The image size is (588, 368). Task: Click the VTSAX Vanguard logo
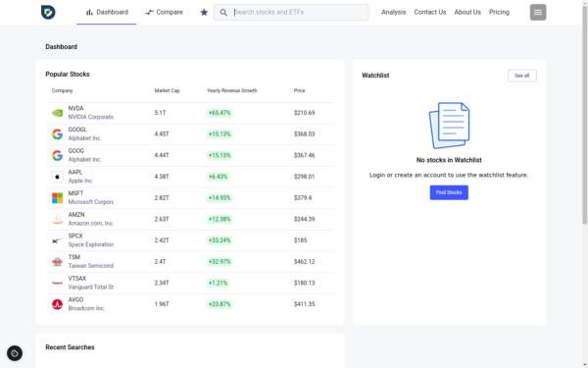coord(58,283)
